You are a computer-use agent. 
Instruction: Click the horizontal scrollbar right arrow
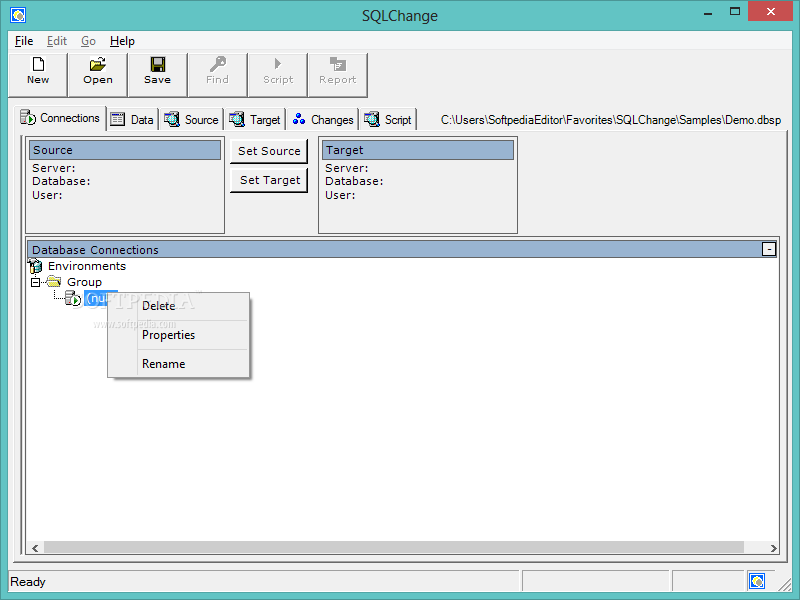[x=773, y=547]
